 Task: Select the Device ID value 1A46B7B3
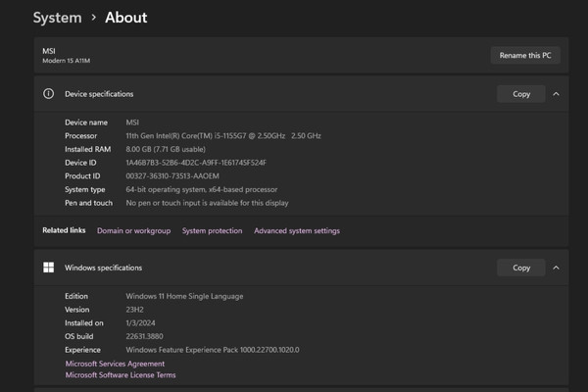coord(196,163)
